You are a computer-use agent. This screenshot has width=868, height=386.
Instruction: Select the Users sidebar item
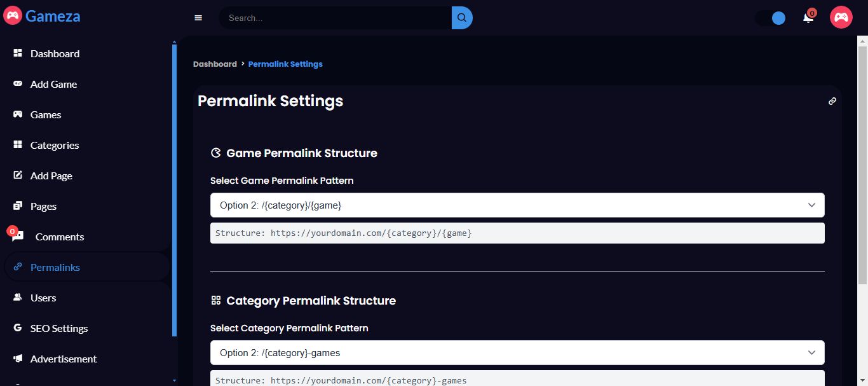[43, 298]
